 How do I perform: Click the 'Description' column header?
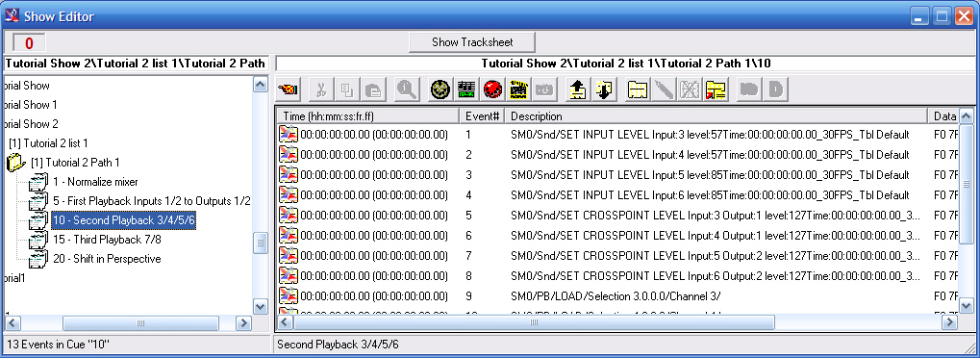[x=716, y=115]
